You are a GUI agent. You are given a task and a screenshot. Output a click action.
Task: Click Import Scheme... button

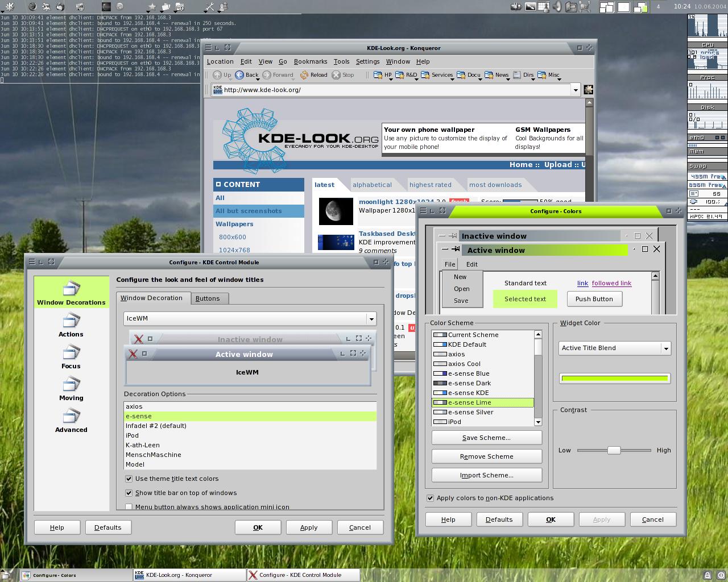coord(487,475)
